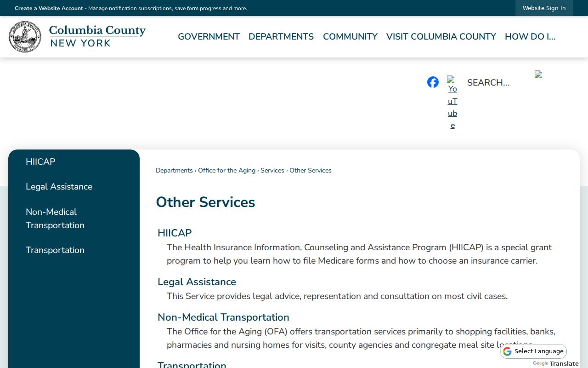
Task: Open the Visit Columbia County menu
Action: click(441, 37)
